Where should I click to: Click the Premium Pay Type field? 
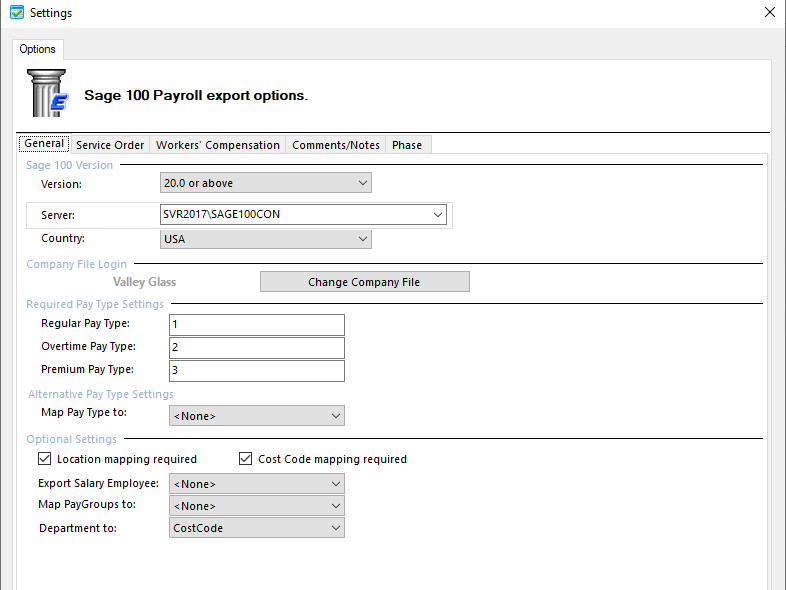257,370
